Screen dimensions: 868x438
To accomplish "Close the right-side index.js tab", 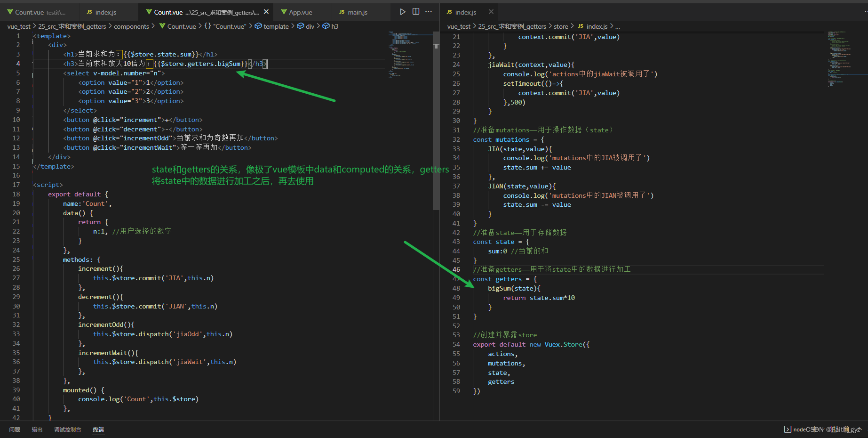I will (491, 12).
